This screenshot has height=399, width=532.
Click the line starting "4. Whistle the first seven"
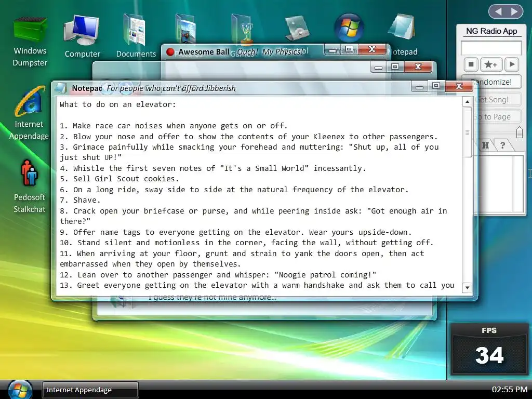pyautogui.click(x=212, y=168)
